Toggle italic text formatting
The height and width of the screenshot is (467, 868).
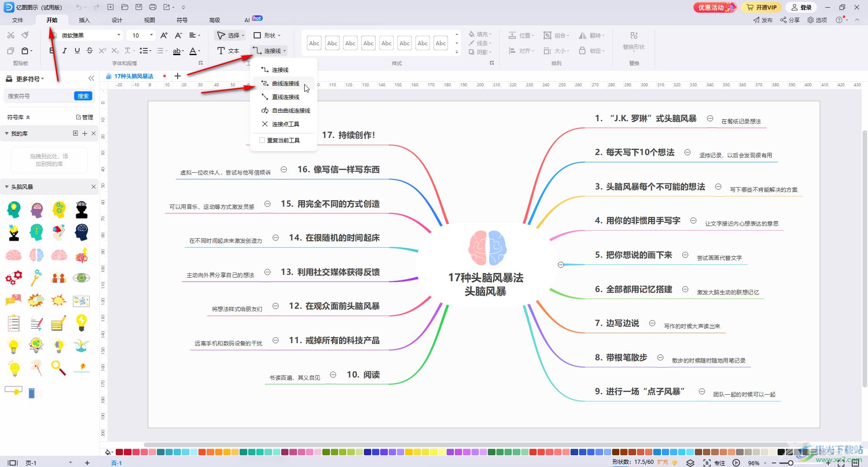64,51
